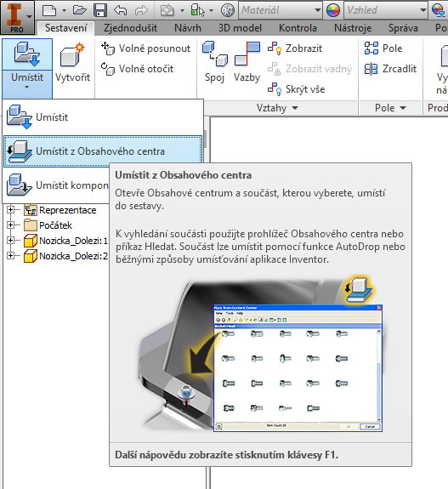Click the large Umístit ribbon icon
448x489 pixels.
(27, 54)
